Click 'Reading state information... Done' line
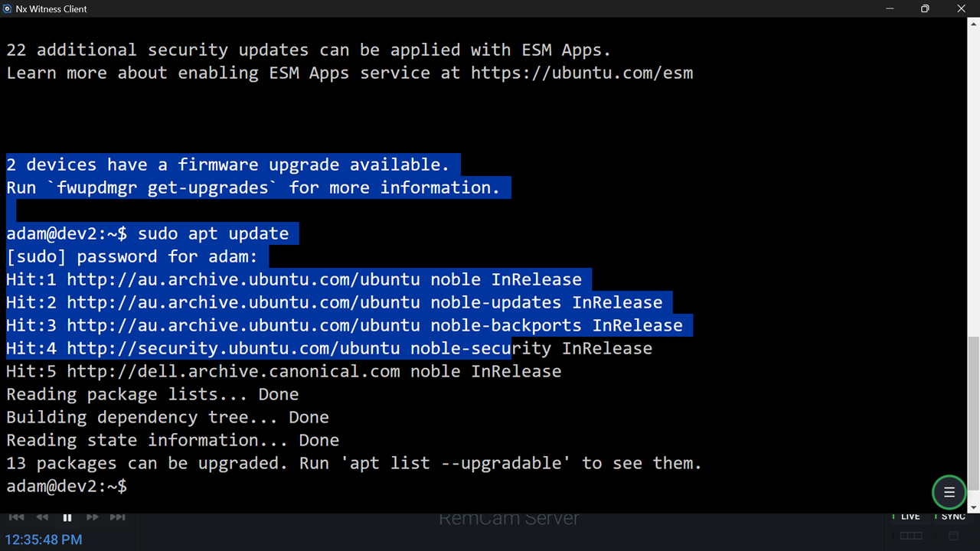This screenshot has height=551, width=980. tap(172, 441)
